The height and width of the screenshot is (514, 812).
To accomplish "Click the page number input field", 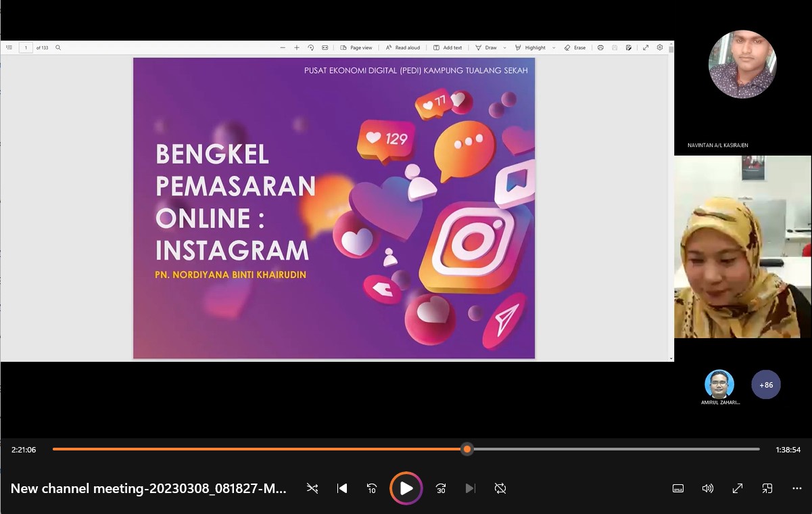I will tap(26, 47).
